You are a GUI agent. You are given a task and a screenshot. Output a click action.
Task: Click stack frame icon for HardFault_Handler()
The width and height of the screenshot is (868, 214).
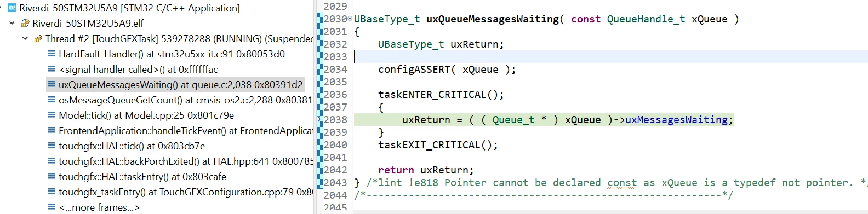(52, 54)
